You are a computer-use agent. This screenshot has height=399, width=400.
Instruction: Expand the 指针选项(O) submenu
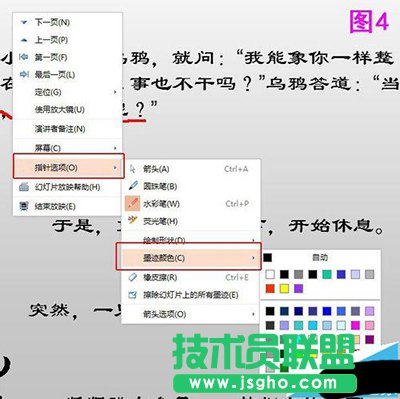[x=68, y=167]
